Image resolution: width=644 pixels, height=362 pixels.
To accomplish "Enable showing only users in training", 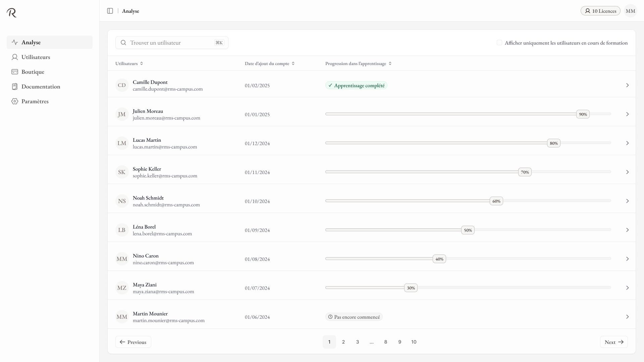I will 499,43.
